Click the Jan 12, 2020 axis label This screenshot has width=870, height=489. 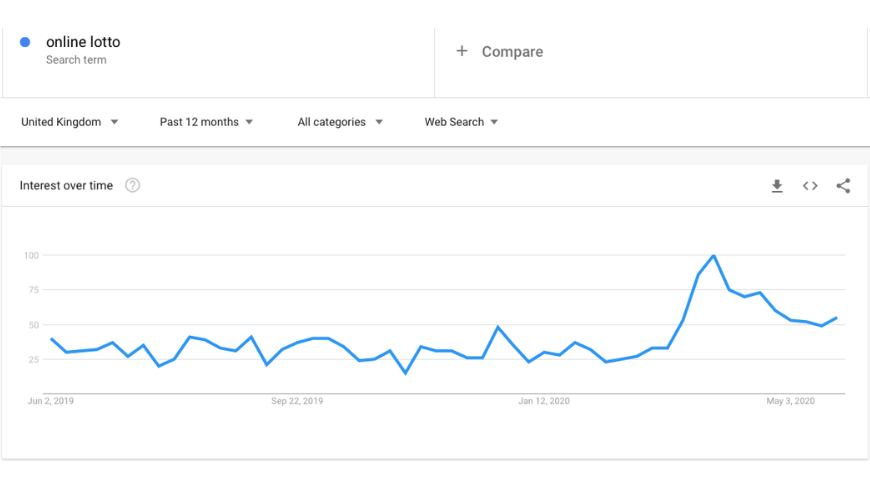coord(544,401)
